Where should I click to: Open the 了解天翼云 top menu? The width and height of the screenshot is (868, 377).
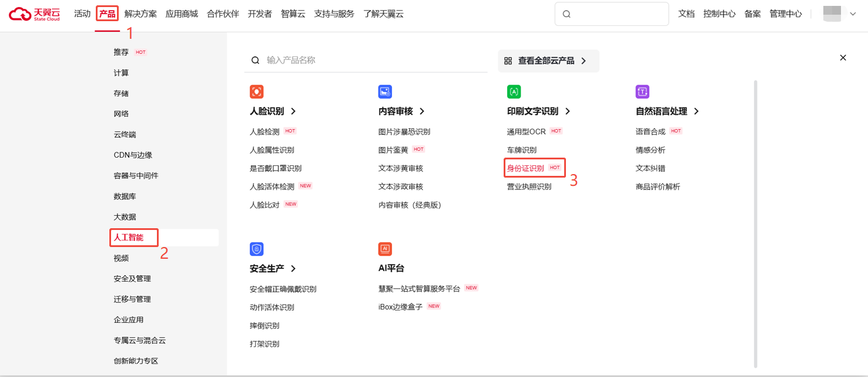click(x=383, y=14)
